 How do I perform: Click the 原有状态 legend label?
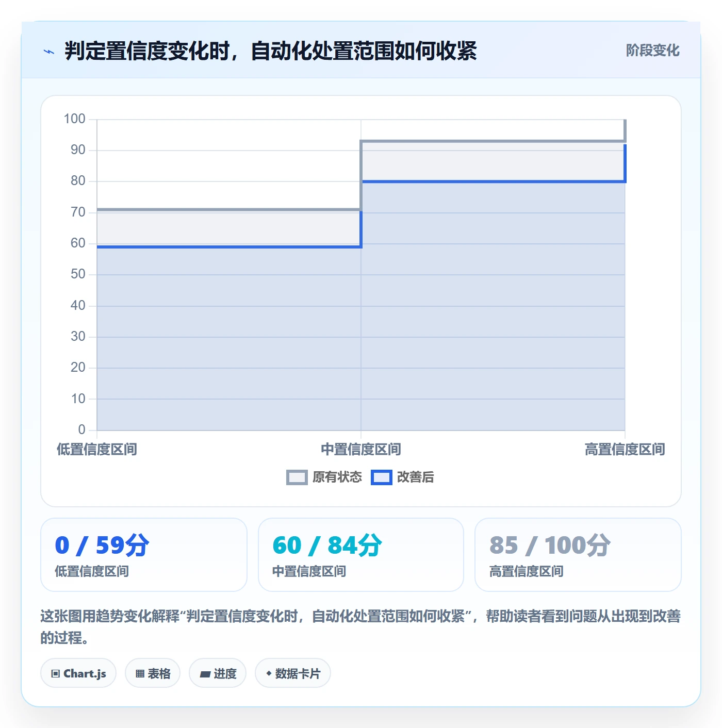coord(337,477)
